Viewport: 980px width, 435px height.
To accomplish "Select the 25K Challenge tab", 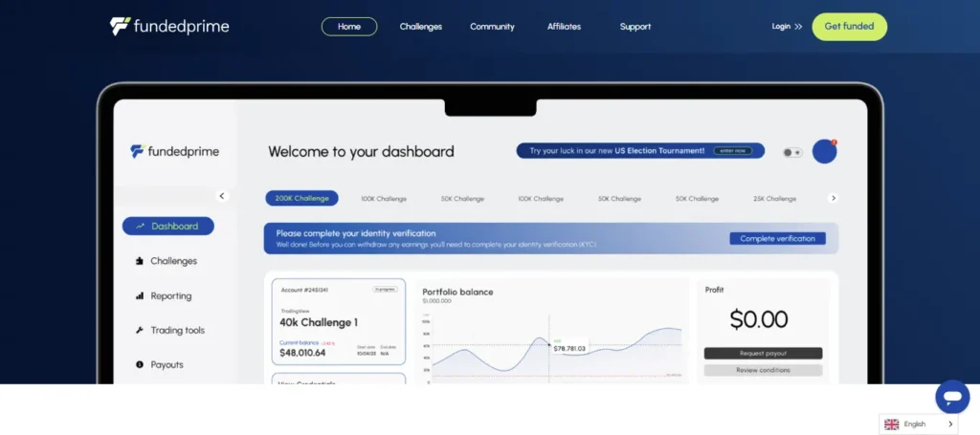I will pos(774,199).
